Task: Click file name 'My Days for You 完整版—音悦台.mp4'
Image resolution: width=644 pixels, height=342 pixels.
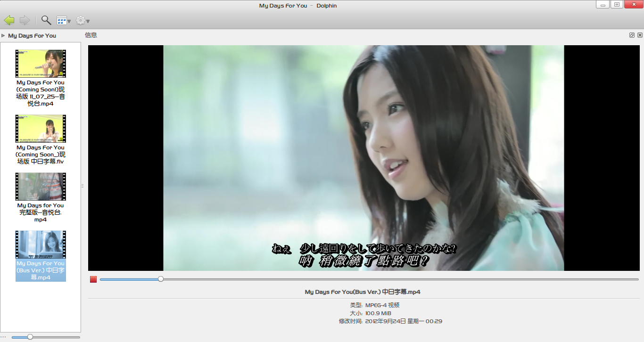Action: [x=41, y=212]
